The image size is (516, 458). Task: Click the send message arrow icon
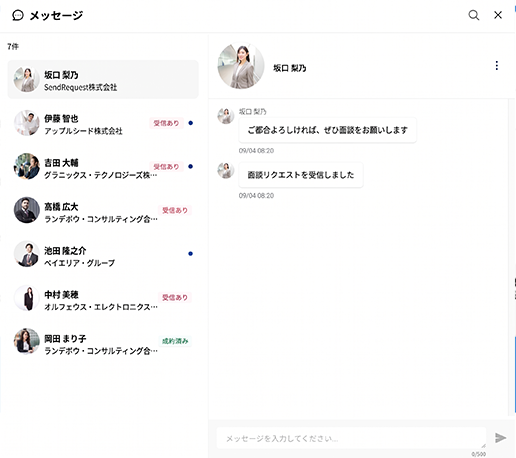click(x=500, y=438)
